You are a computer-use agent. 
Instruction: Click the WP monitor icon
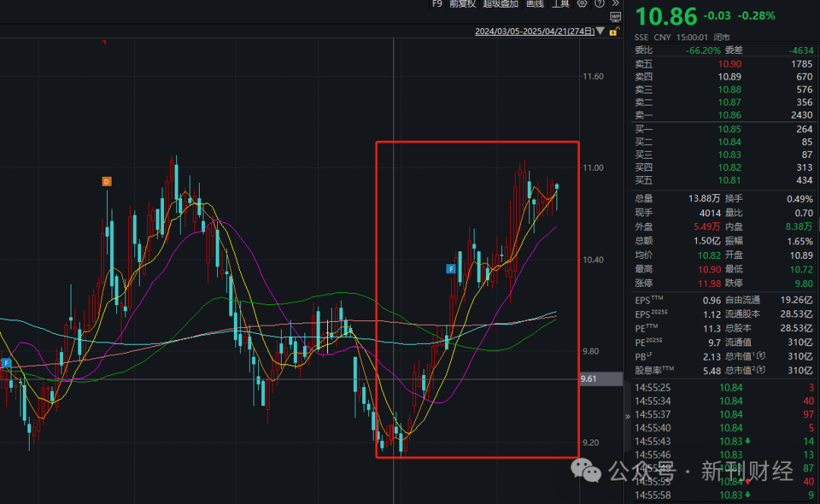coord(615,16)
